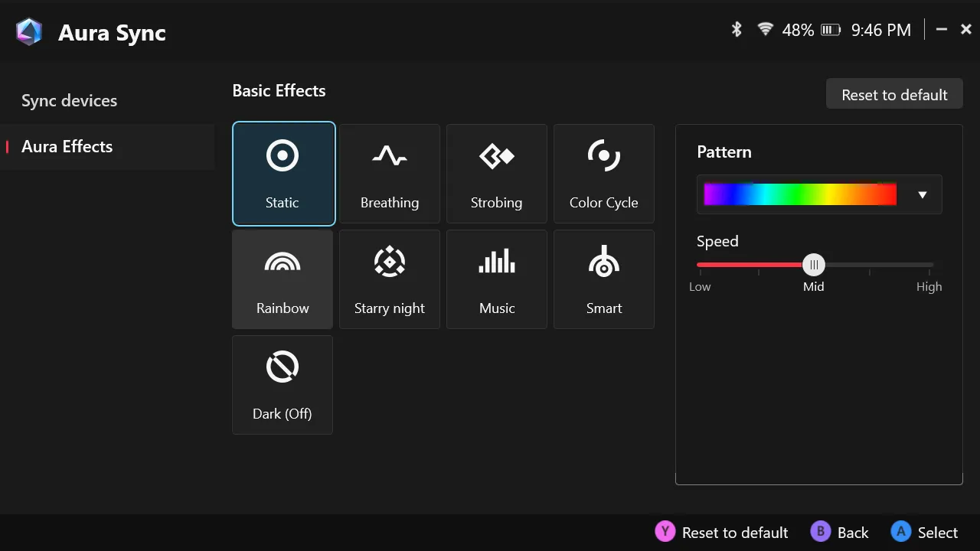980x551 pixels.
Task: Click the A Select hint button
Action: click(x=925, y=533)
